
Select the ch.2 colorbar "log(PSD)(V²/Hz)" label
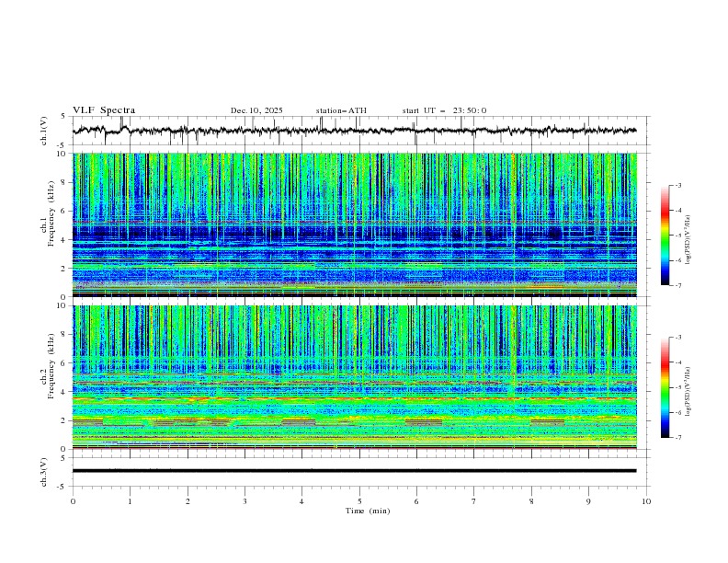688,391
